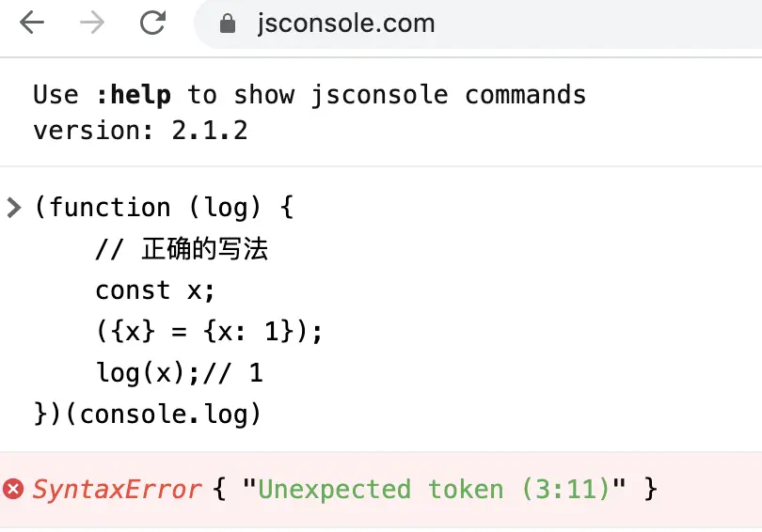The image size is (762, 532).
Task: Click the :help command text
Action: click(134, 94)
